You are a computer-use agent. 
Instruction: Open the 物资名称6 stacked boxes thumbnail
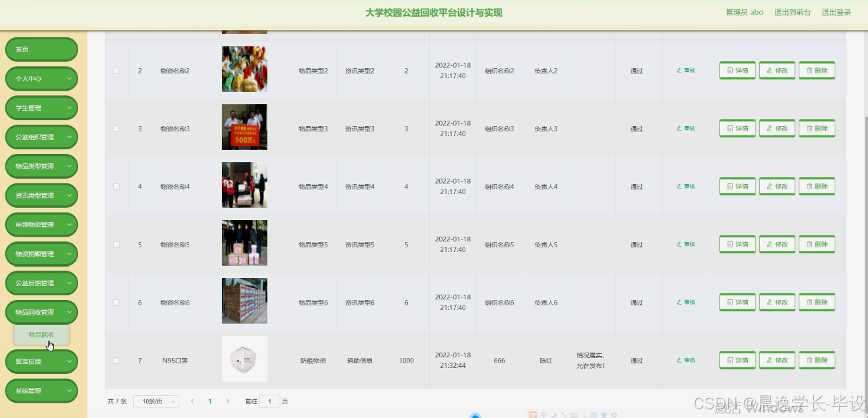[245, 301]
